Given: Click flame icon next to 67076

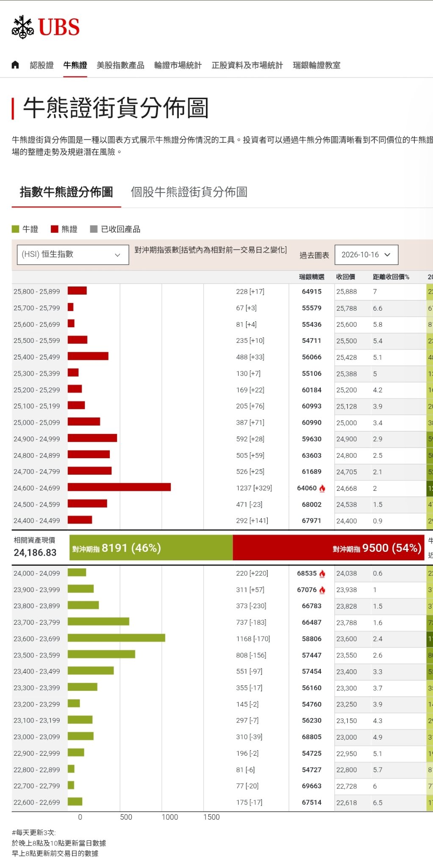Looking at the screenshot, I should [x=322, y=590].
